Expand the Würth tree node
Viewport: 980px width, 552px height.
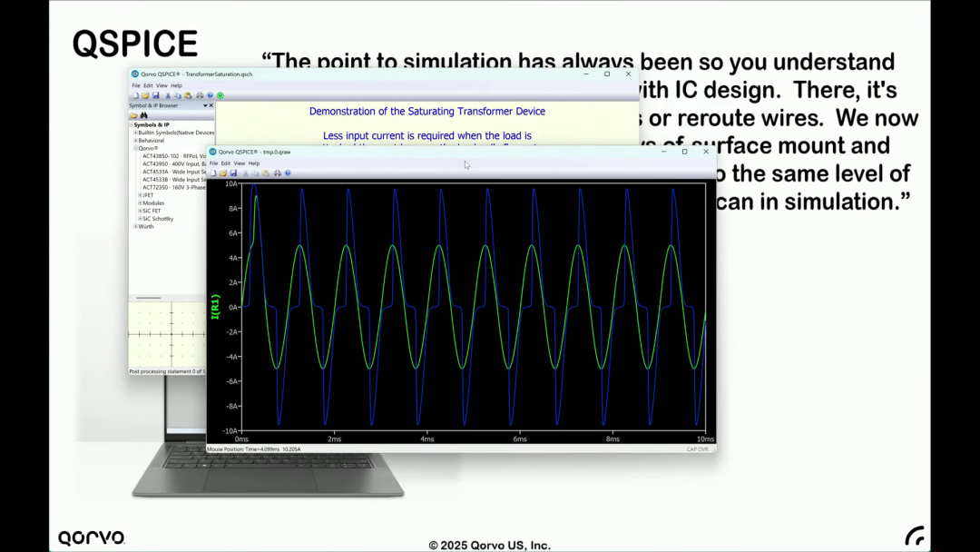point(135,226)
